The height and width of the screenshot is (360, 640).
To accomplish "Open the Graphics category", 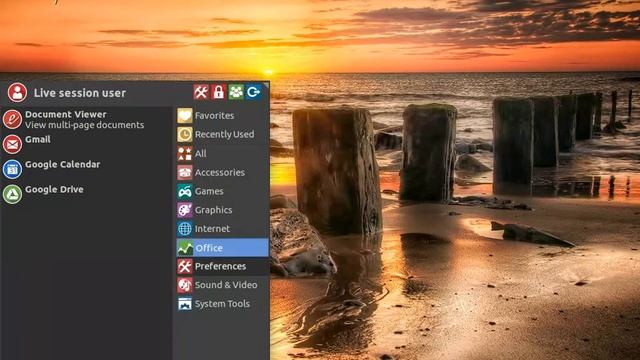I will (x=222, y=210).
